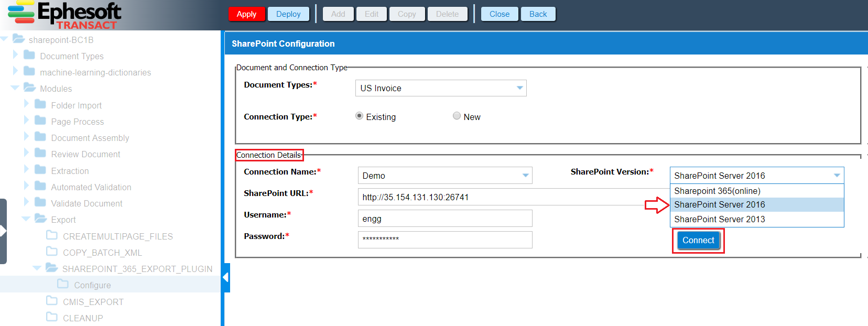Click the Configure folder icon
The height and width of the screenshot is (326, 868).
[63, 284]
